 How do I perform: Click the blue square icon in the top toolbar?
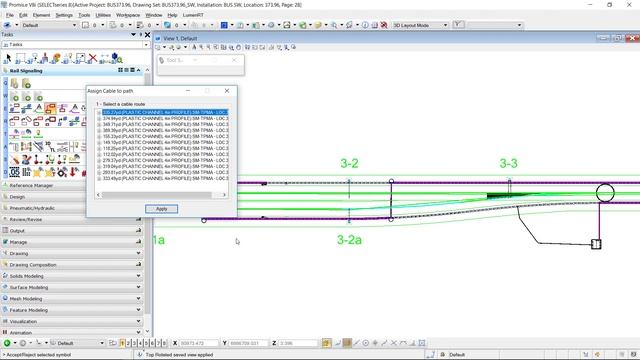[x=224, y=25]
